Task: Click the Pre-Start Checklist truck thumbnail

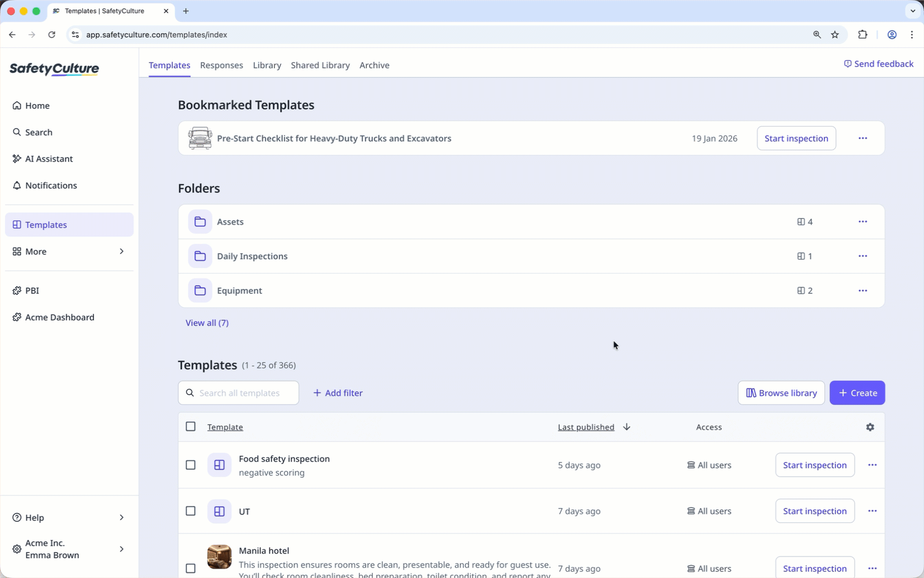Action: click(x=200, y=138)
